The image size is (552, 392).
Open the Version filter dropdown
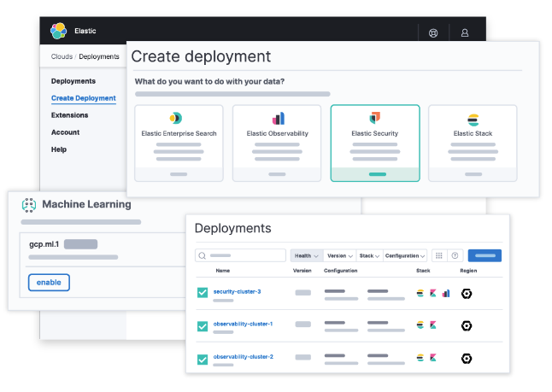click(339, 256)
